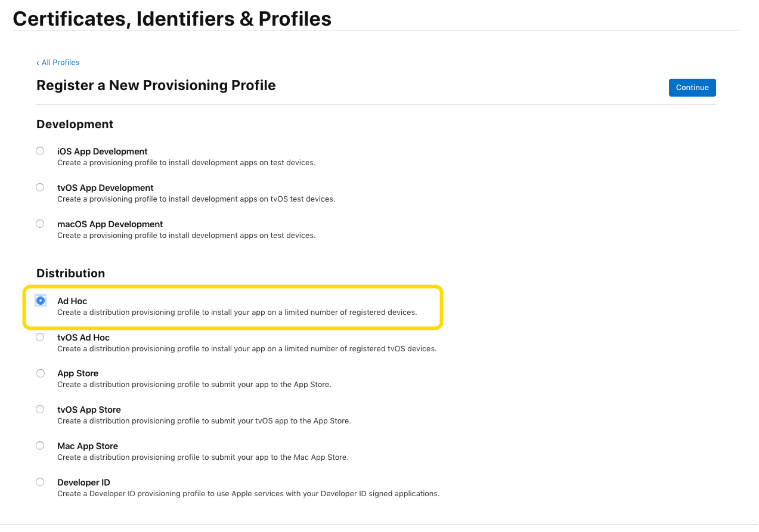The height and width of the screenshot is (532, 759).
Task: Select the tvOS App Store option
Action: coord(39,409)
